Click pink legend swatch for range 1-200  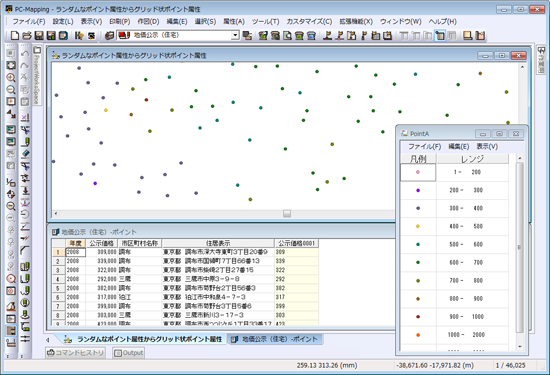[418, 172]
